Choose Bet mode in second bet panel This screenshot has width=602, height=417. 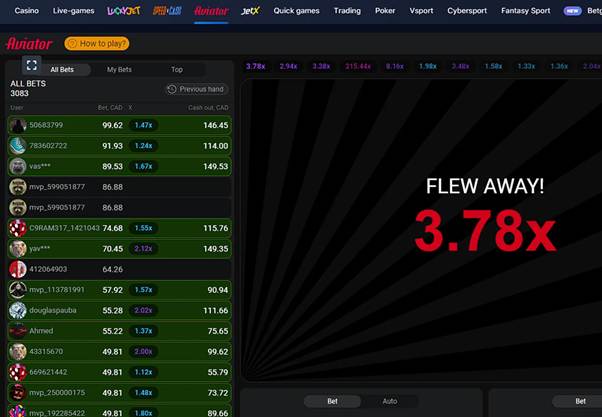[580, 401]
